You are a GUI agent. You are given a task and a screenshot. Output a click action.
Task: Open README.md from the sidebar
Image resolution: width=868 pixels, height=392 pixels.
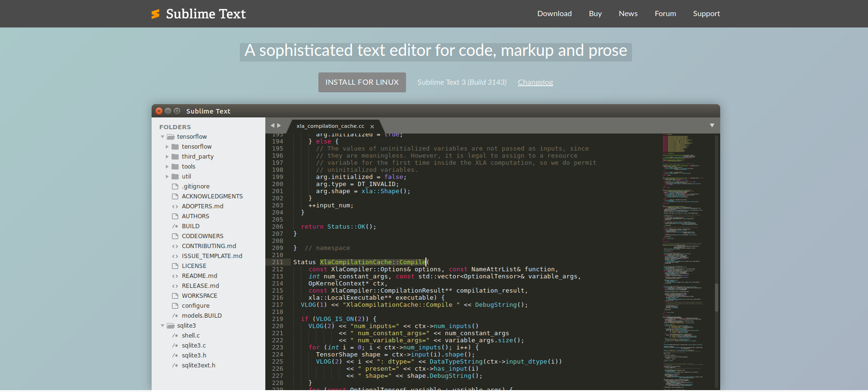[199, 276]
